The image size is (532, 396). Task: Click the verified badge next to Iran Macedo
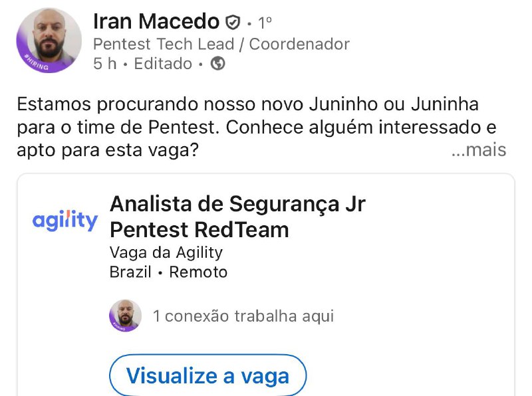point(231,21)
